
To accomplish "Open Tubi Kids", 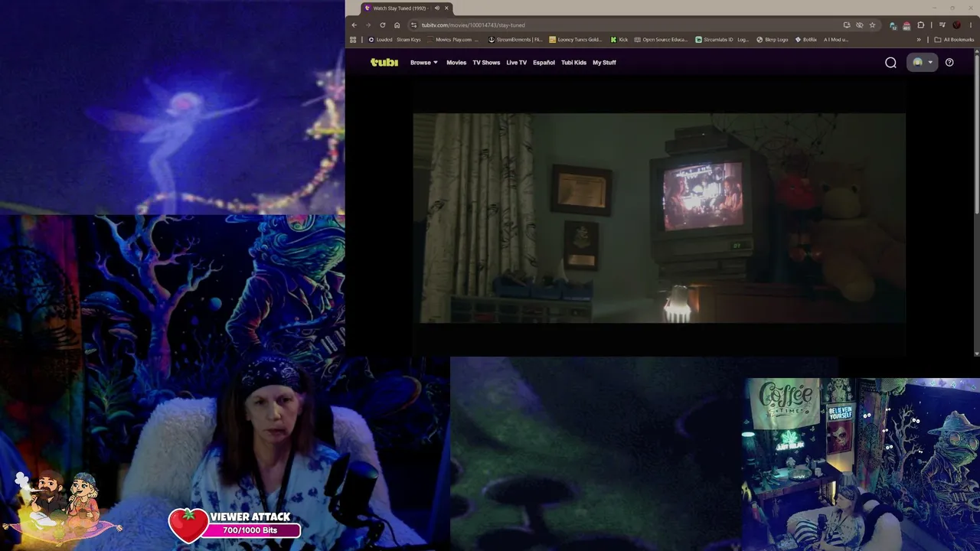I will tap(573, 63).
